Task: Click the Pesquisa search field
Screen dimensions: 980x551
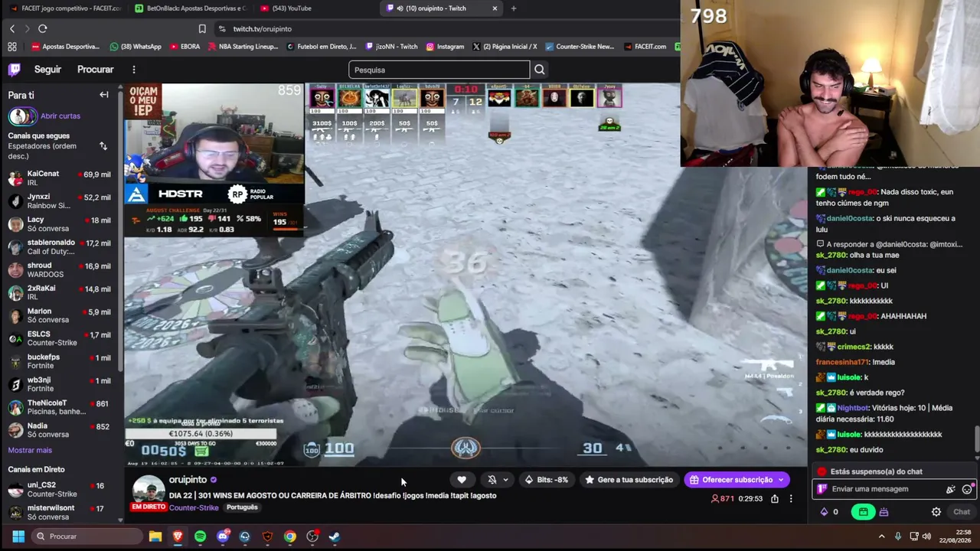Action: [x=439, y=70]
